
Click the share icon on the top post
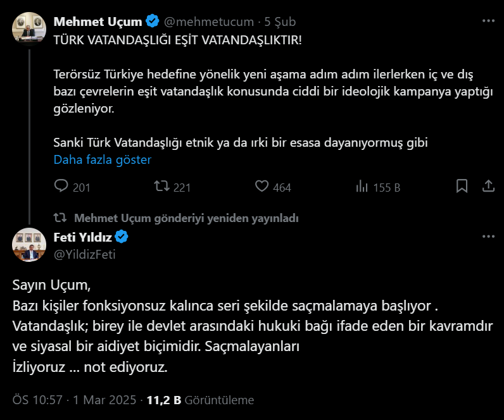coord(488,187)
